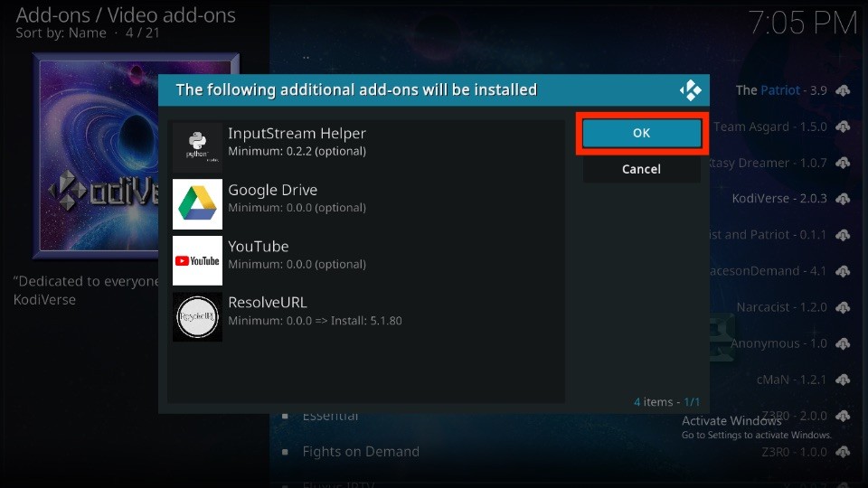The height and width of the screenshot is (488, 868).
Task: Select the Narcacist - 1.2.0 label
Action: 781,307
